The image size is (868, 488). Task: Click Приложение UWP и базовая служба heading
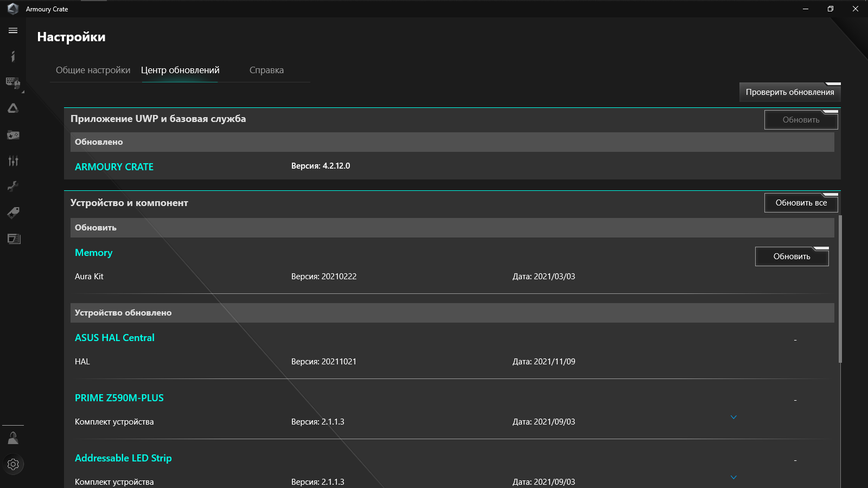click(158, 119)
